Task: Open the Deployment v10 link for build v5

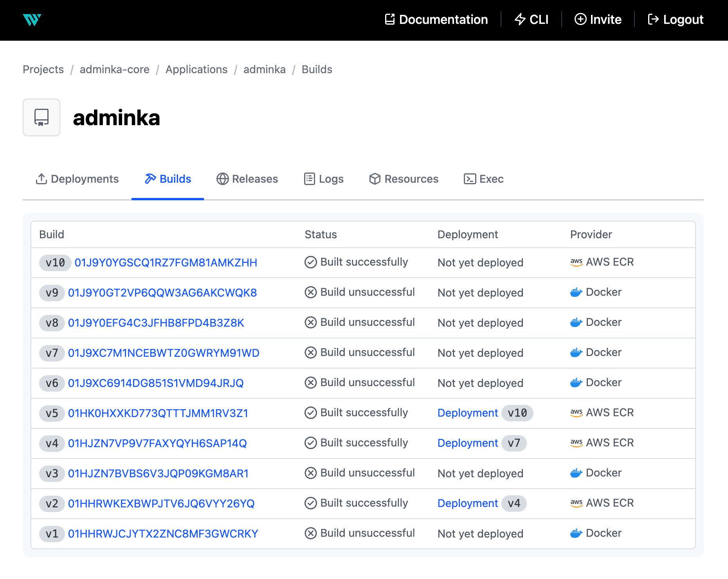Action: pyautogui.click(x=468, y=413)
